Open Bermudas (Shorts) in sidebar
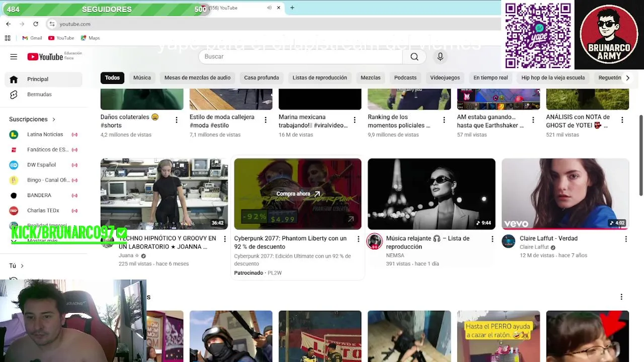This screenshot has width=644, height=362. point(44,95)
